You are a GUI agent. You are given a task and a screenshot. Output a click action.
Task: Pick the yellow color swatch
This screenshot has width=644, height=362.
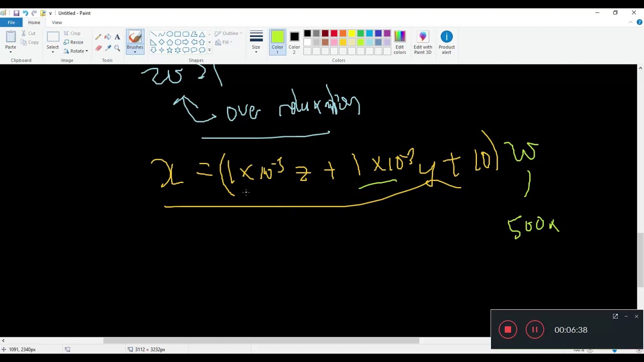352,34
